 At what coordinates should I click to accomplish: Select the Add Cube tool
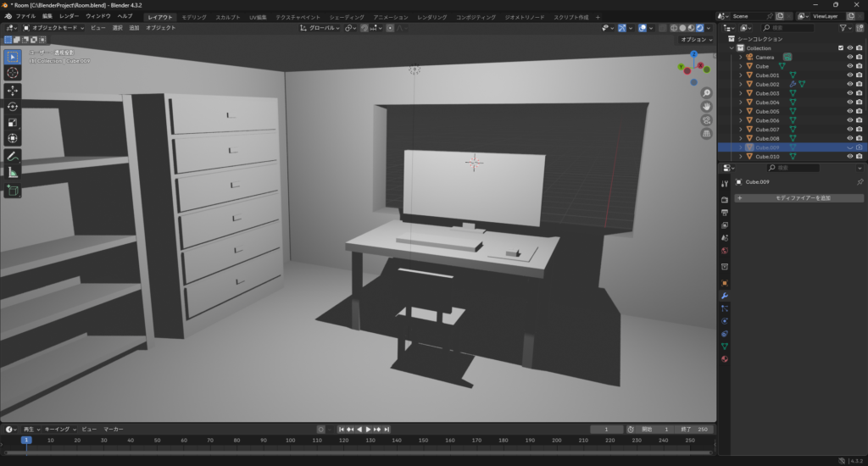[x=13, y=191]
